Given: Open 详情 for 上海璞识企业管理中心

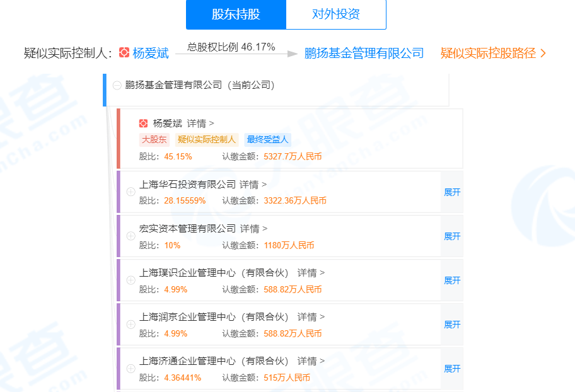Looking at the screenshot, I should [x=311, y=273].
